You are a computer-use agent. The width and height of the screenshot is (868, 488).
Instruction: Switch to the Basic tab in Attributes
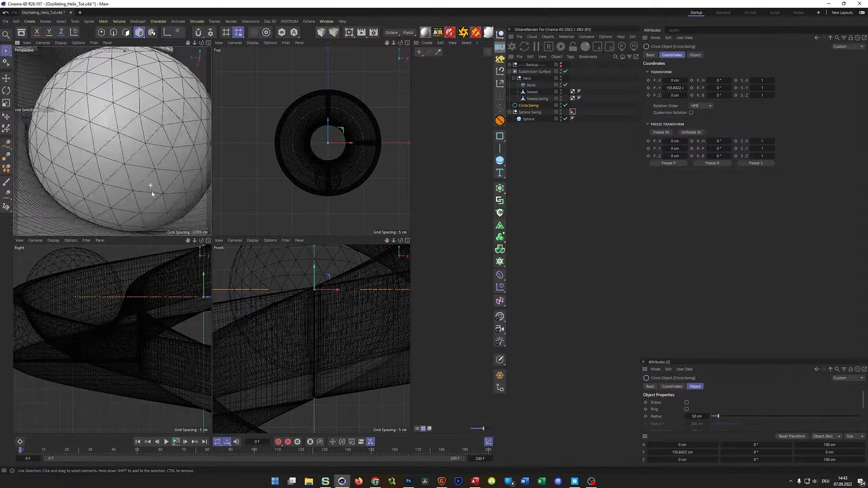tap(650, 55)
